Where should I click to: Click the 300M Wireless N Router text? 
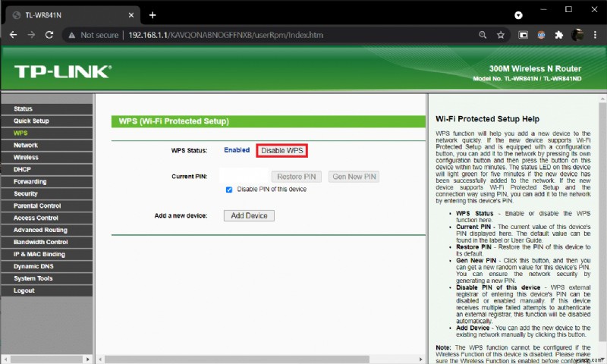[535, 69]
